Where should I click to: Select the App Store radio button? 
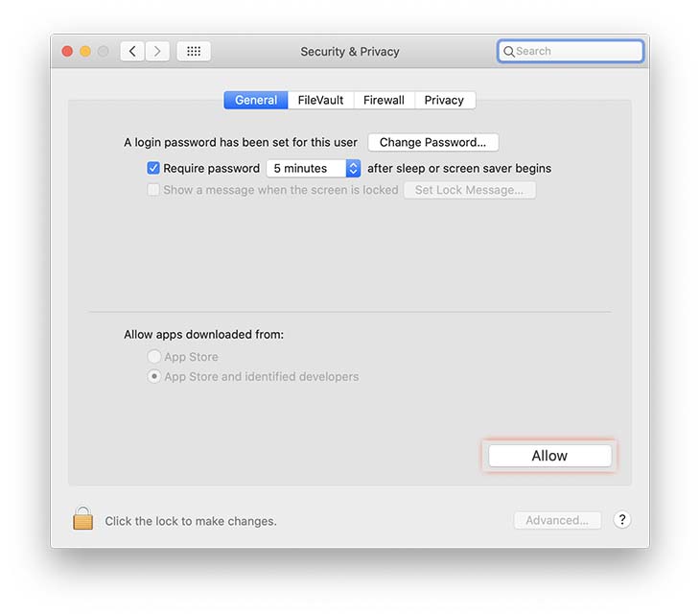(x=154, y=356)
